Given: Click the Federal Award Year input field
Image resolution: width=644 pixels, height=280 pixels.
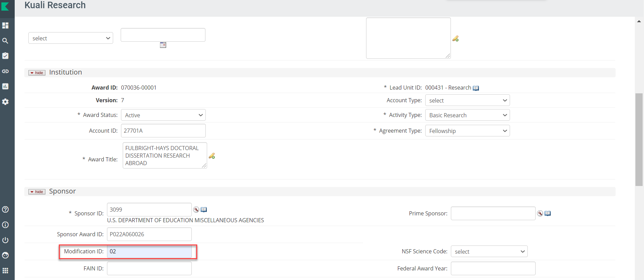Looking at the screenshot, I should coord(493,268).
